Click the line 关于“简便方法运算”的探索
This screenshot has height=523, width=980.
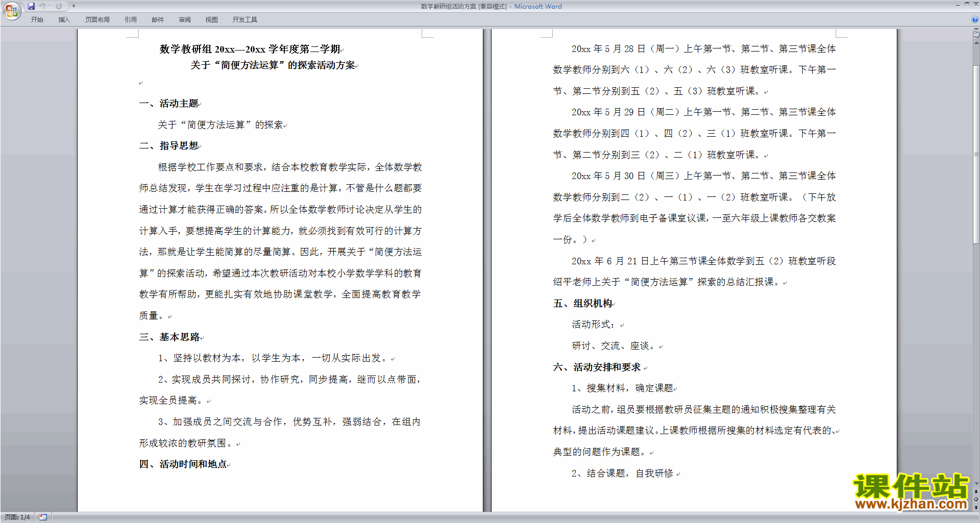(220, 124)
